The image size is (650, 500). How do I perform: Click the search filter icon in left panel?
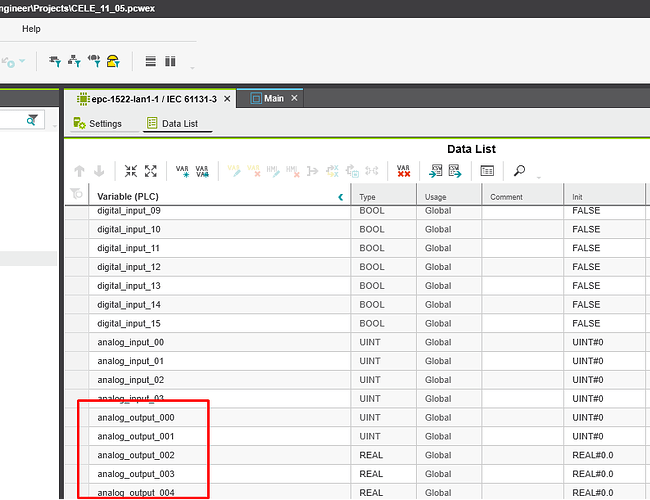point(33,119)
